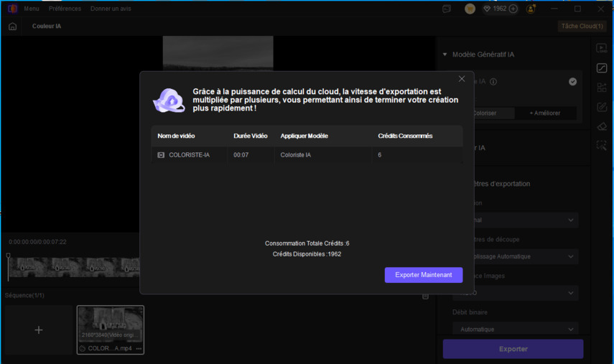Open the Tâche Cloud(1) task list
This screenshot has height=364, width=614.
[581, 27]
